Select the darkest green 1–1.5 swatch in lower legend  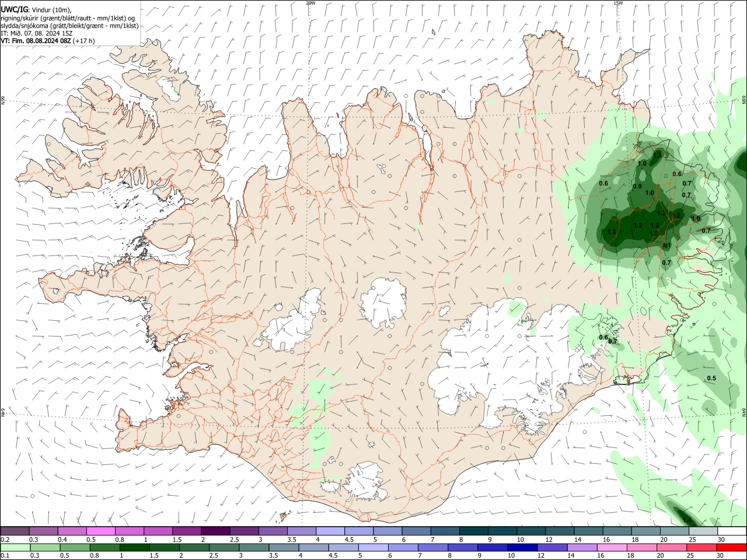click(134, 547)
